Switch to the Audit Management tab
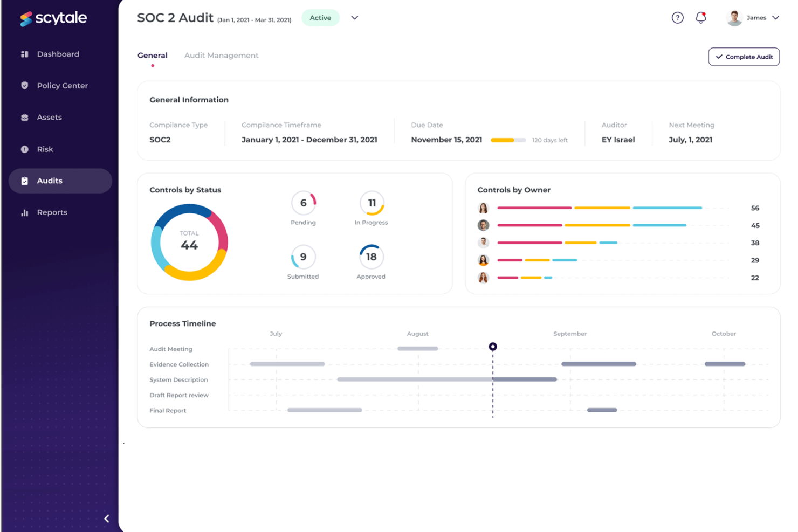Viewport: 798px width, 532px height. [221, 55]
